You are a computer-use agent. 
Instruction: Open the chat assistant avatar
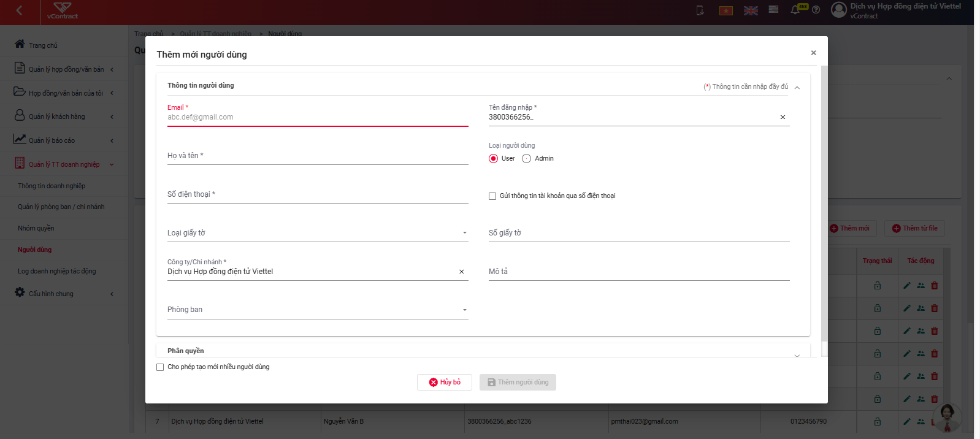(947, 417)
